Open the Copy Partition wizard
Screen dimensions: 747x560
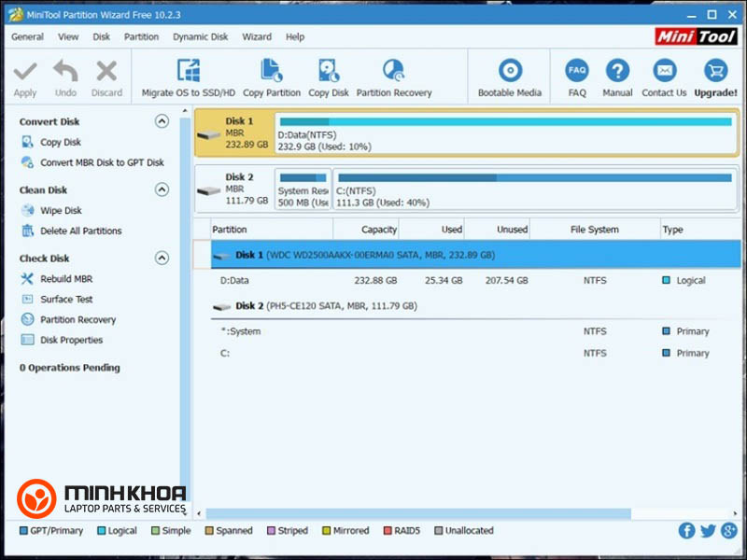pyautogui.click(x=272, y=77)
